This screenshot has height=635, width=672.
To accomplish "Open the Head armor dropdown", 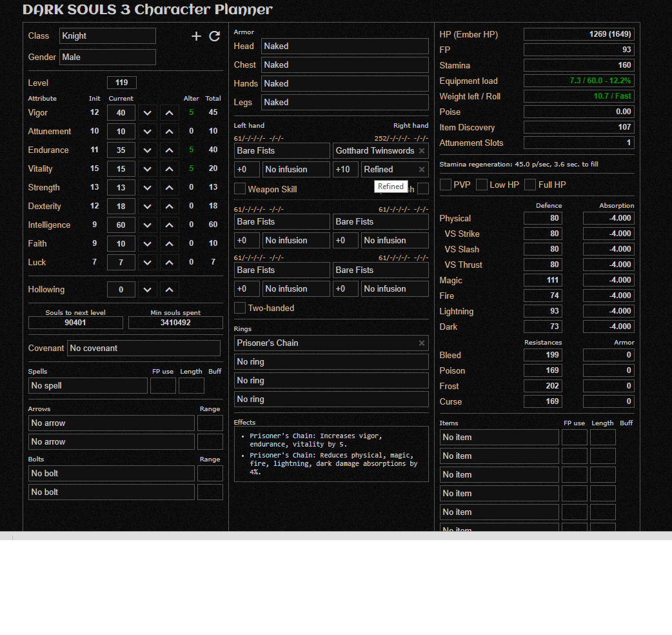I will [345, 46].
